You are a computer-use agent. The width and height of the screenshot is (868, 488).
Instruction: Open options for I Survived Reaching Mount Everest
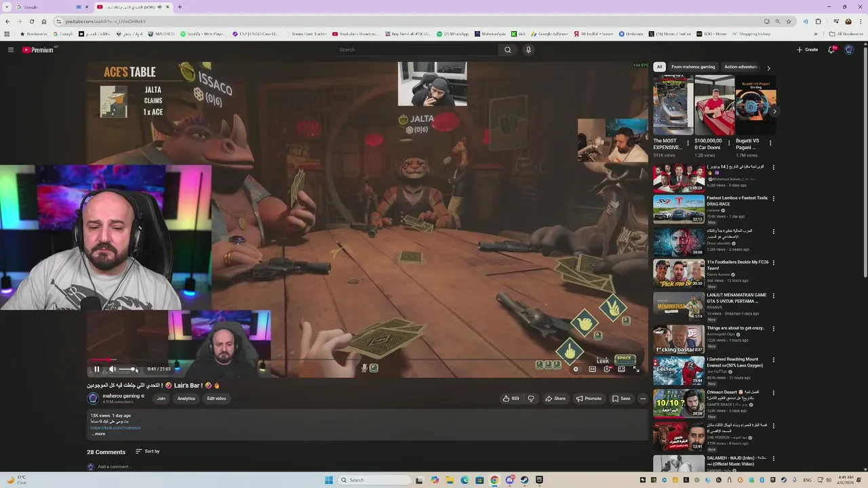pyautogui.click(x=773, y=360)
